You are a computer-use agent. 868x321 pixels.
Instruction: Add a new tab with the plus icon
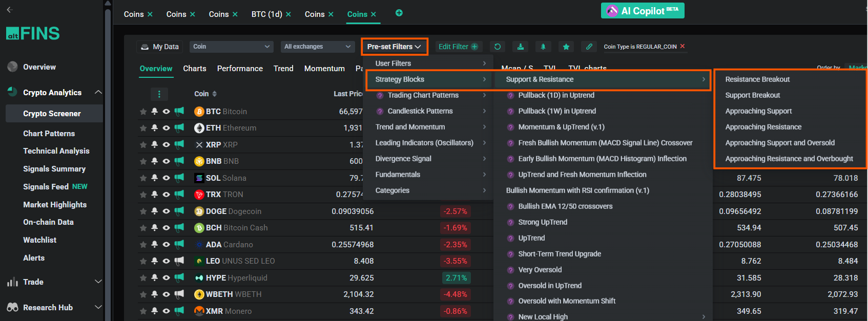pyautogui.click(x=399, y=13)
